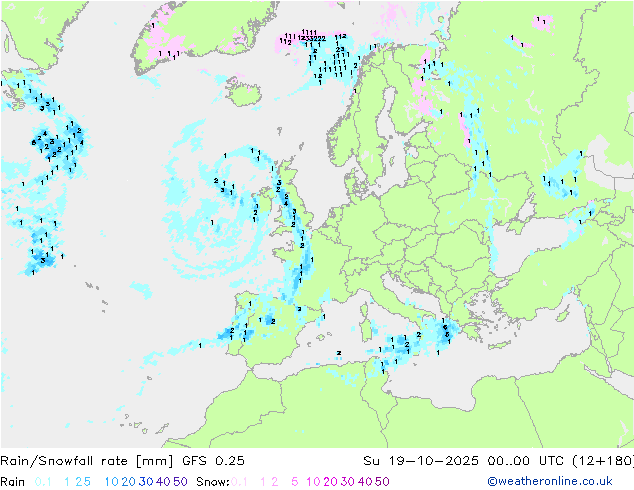Viewport: 634px width, 490px height.
Task: Click the '00..00 UTC' time text
Action: [526, 461]
